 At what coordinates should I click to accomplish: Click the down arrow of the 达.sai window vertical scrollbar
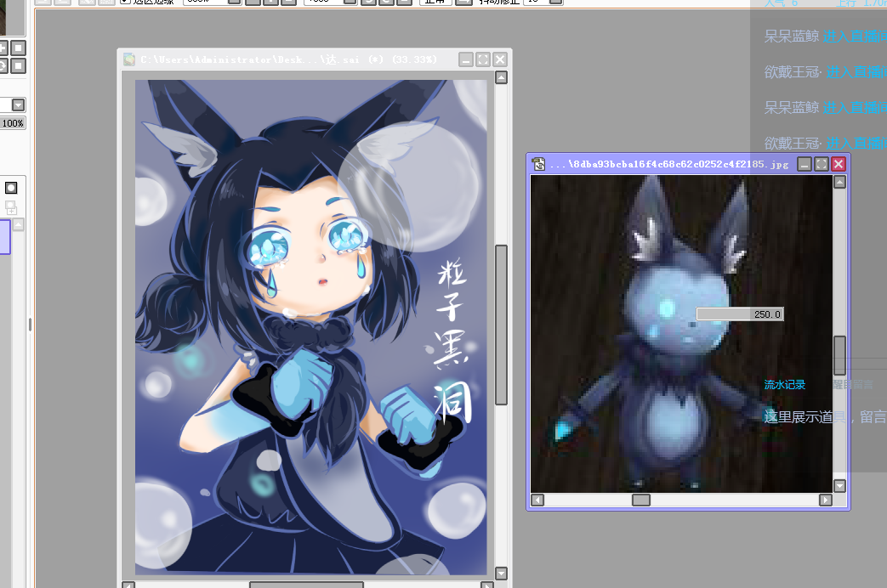point(501,574)
